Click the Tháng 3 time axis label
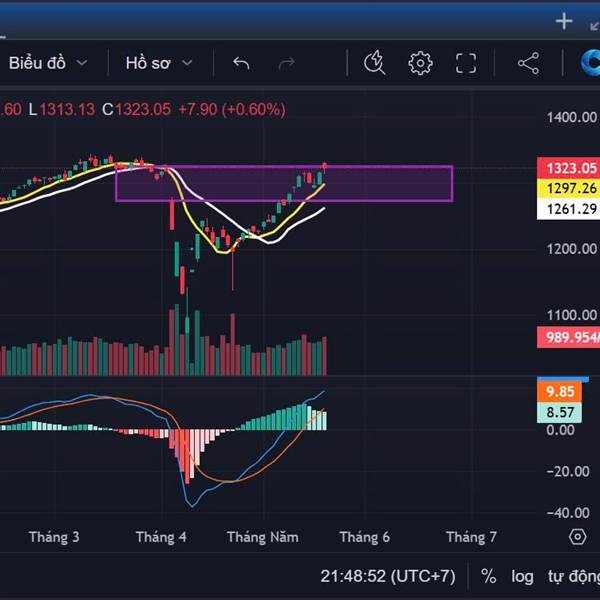 [x=54, y=537]
